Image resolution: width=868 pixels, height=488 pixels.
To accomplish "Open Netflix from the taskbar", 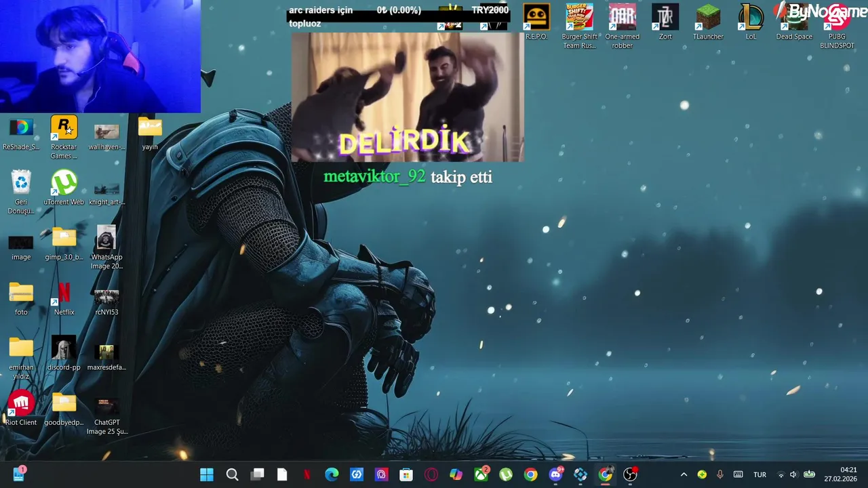I will (x=307, y=474).
